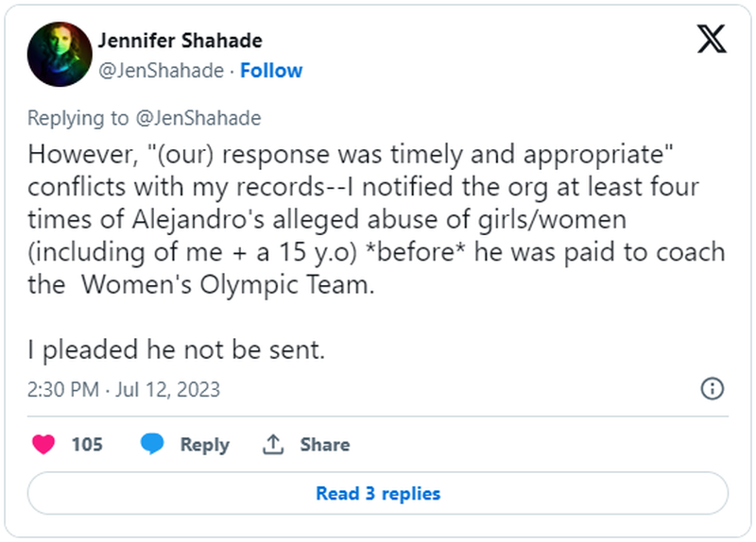Follow the account via the Follow link
This screenshot has width=756, height=542.
click(271, 71)
